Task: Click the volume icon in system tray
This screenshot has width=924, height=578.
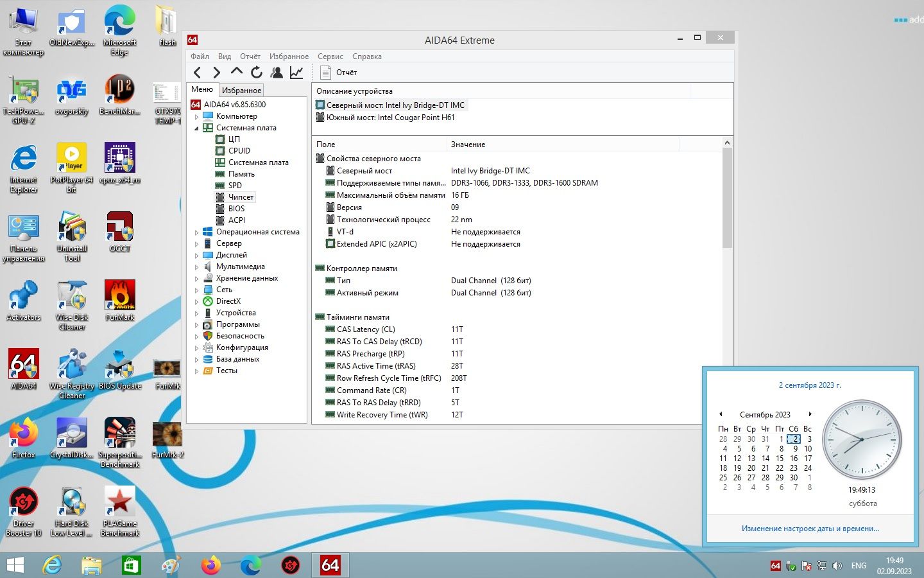Action: click(837, 566)
